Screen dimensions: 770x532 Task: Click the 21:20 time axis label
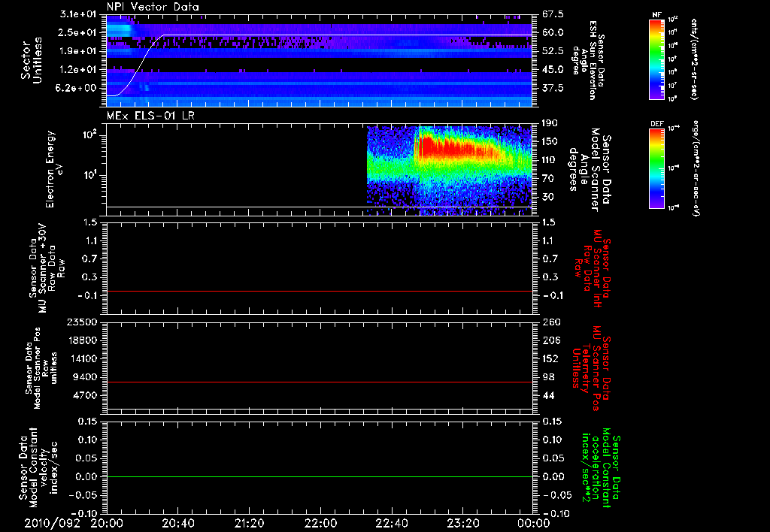[x=250, y=523]
